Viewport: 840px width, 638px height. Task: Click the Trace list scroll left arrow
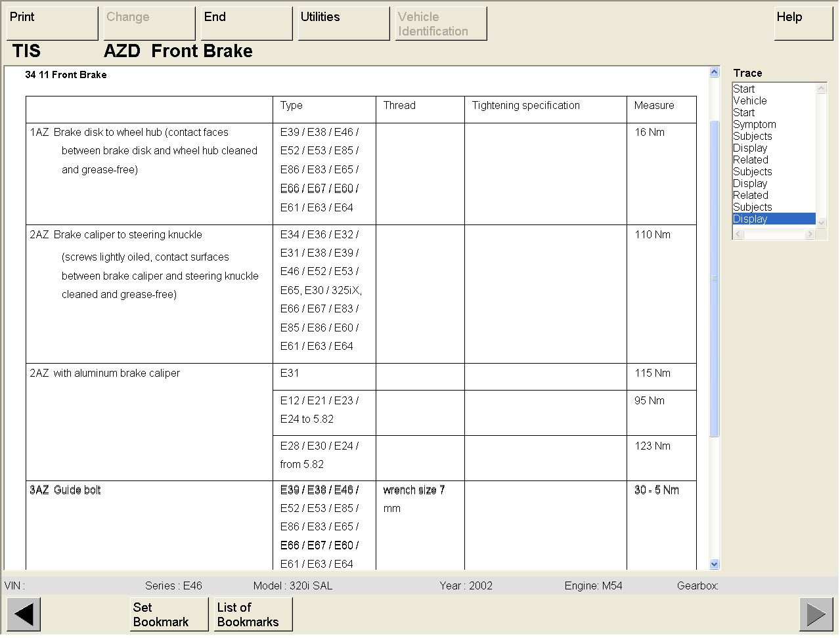click(738, 234)
